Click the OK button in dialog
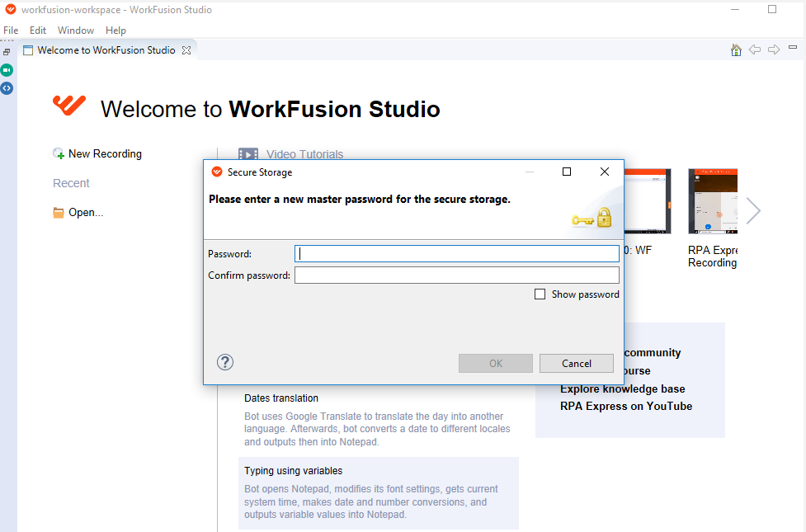The width and height of the screenshot is (806, 532). tap(496, 364)
